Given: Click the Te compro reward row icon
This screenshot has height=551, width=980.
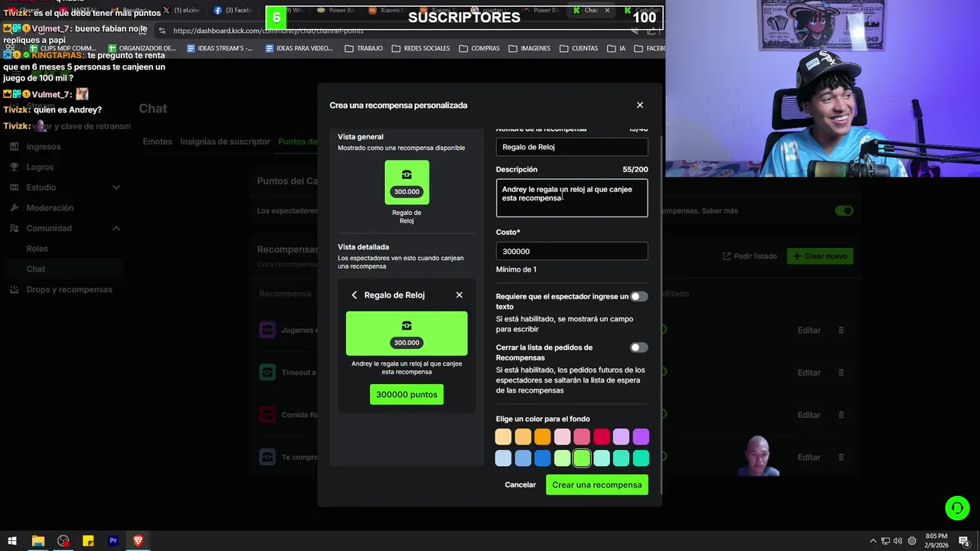Looking at the screenshot, I should (x=267, y=457).
